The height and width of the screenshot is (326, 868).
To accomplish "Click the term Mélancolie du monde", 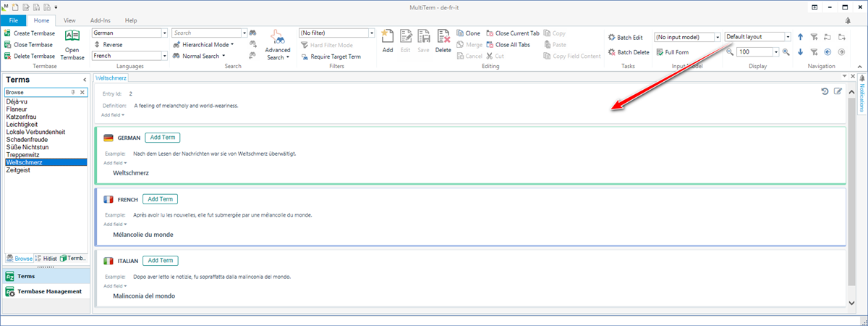I will (143, 235).
